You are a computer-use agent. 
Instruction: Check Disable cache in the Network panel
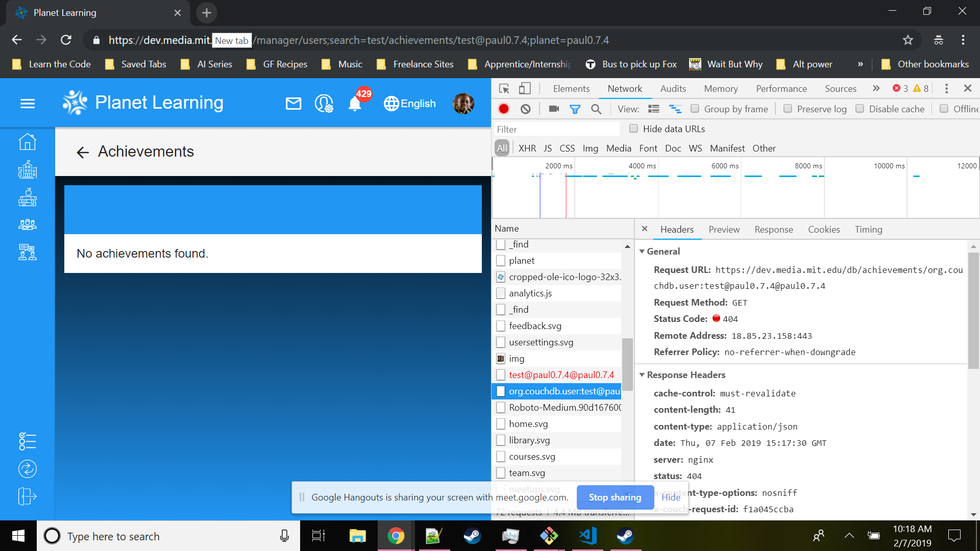pos(860,109)
